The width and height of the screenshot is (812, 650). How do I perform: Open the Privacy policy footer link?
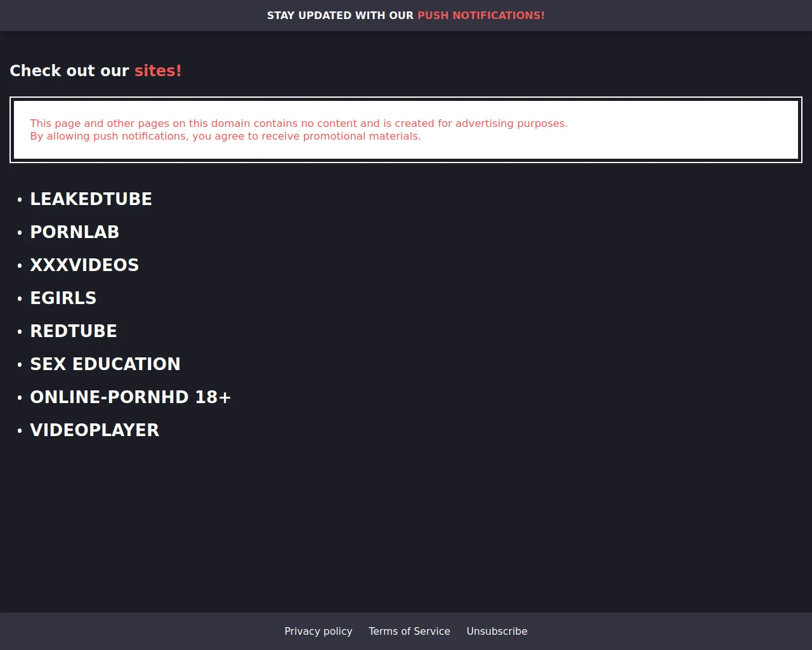318,631
